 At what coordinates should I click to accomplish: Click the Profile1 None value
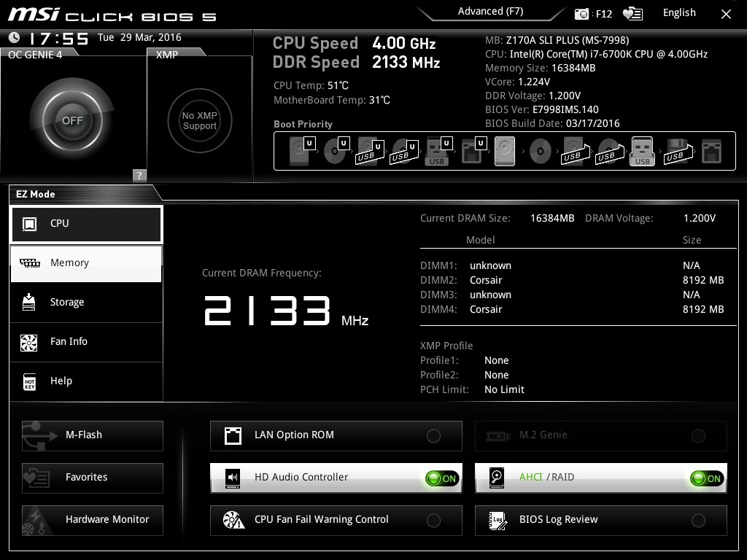[496, 360]
